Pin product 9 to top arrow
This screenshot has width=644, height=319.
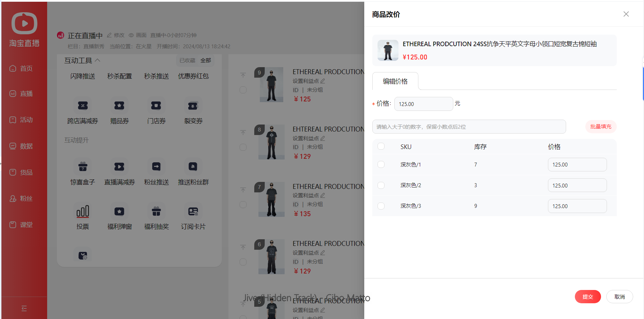243,75
